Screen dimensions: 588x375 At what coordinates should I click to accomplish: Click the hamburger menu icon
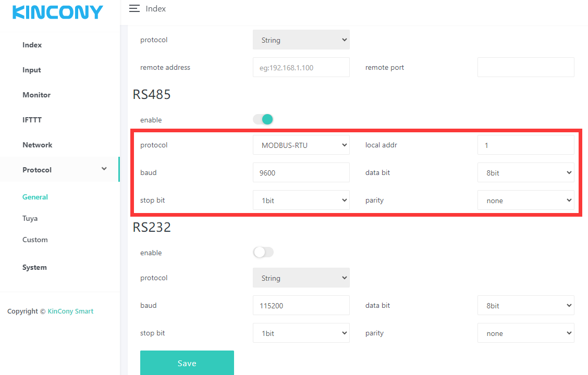tap(134, 9)
